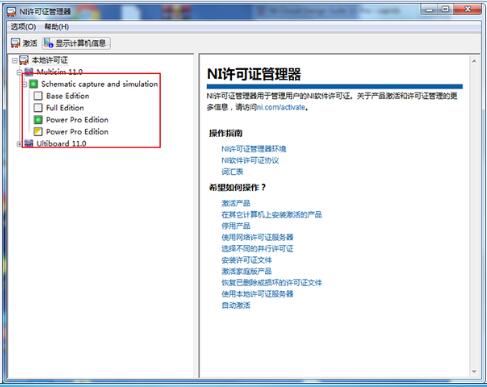Click yellow icon of Power Pro Edition
The image size is (487, 387).
tap(38, 132)
